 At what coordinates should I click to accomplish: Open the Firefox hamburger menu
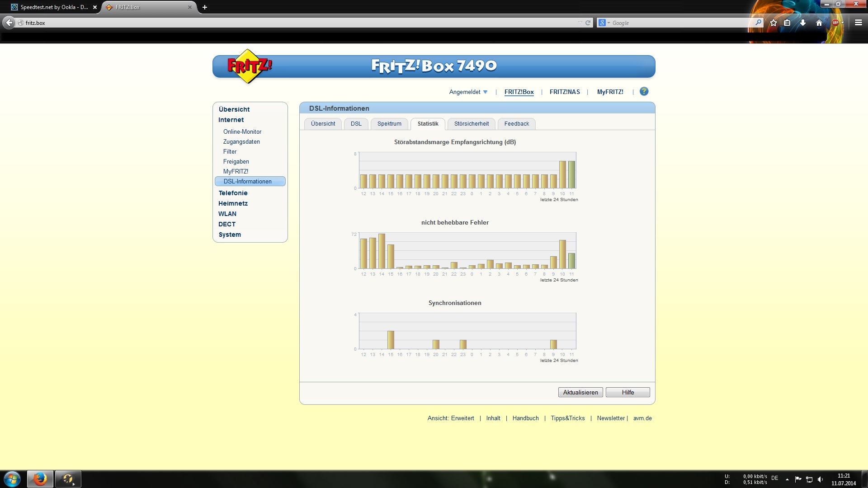(858, 23)
